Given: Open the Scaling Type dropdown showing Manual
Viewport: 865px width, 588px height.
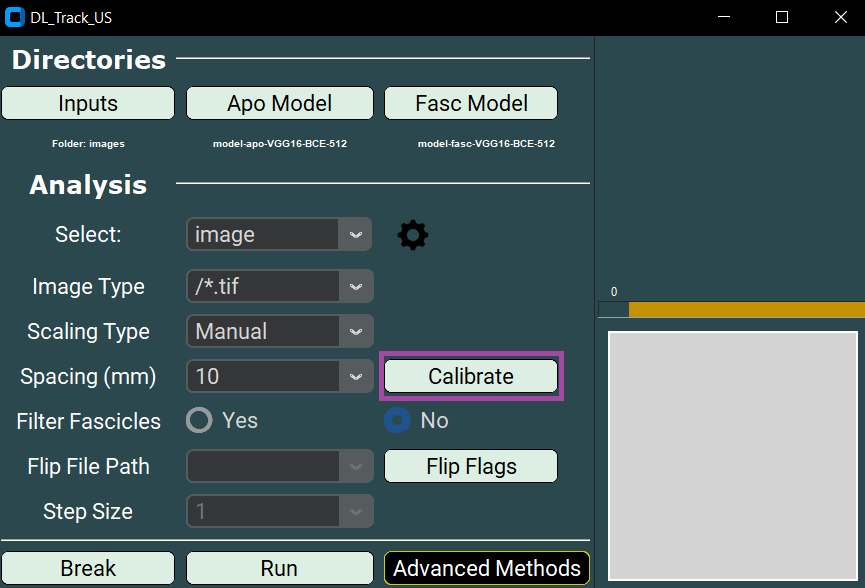Looking at the screenshot, I should click(x=279, y=331).
